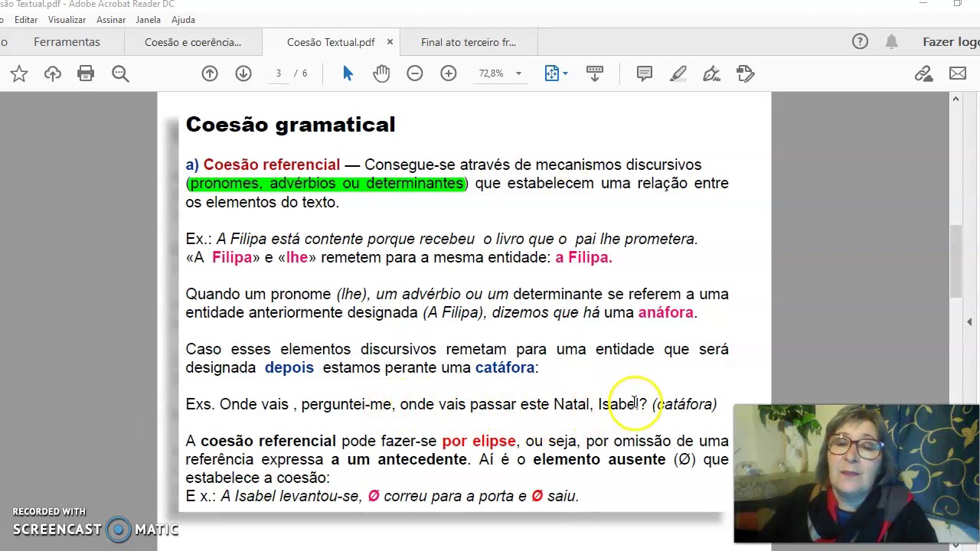Click the red Coesão referencial text
Viewport: 980px width, 551px height.
(271, 165)
